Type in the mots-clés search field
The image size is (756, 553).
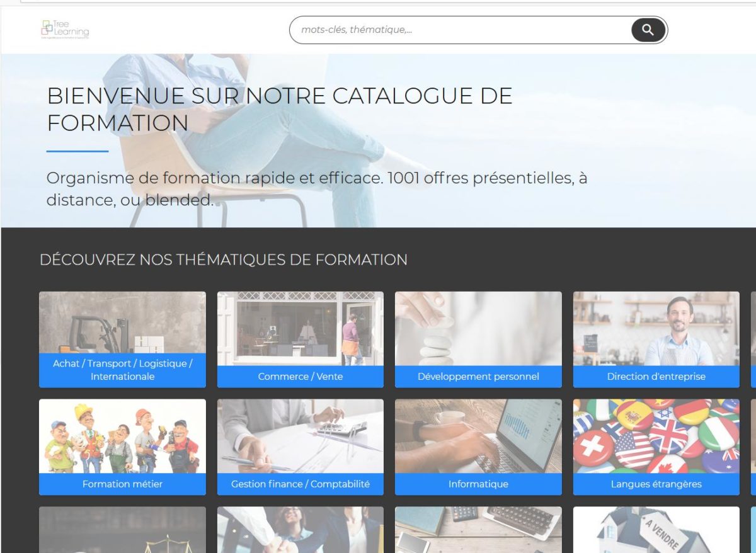point(460,30)
